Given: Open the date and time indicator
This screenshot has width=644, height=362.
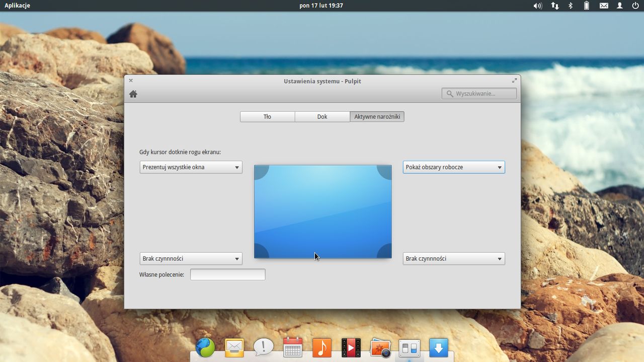Looking at the screenshot, I should [x=321, y=6].
